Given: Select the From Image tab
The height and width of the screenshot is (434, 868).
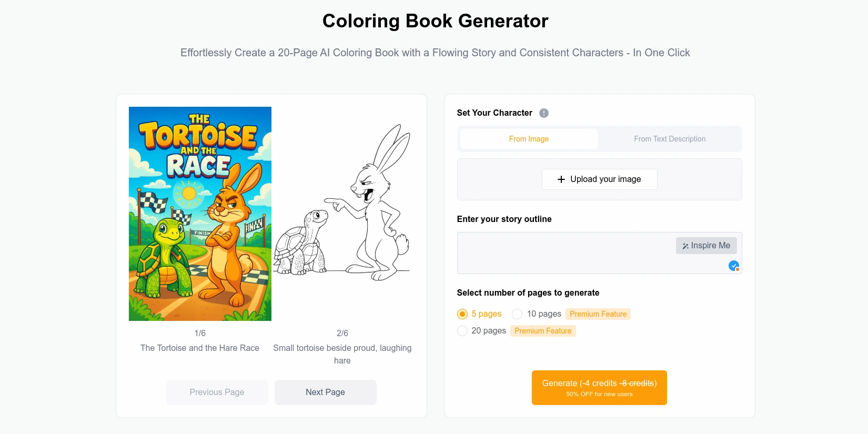Looking at the screenshot, I should [528, 138].
